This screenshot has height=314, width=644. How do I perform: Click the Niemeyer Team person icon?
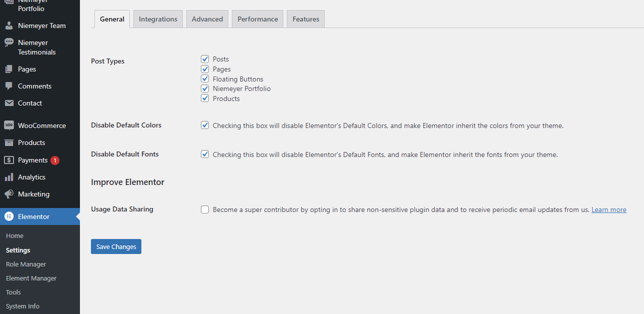pyautogui.click(x=9, y=25)
